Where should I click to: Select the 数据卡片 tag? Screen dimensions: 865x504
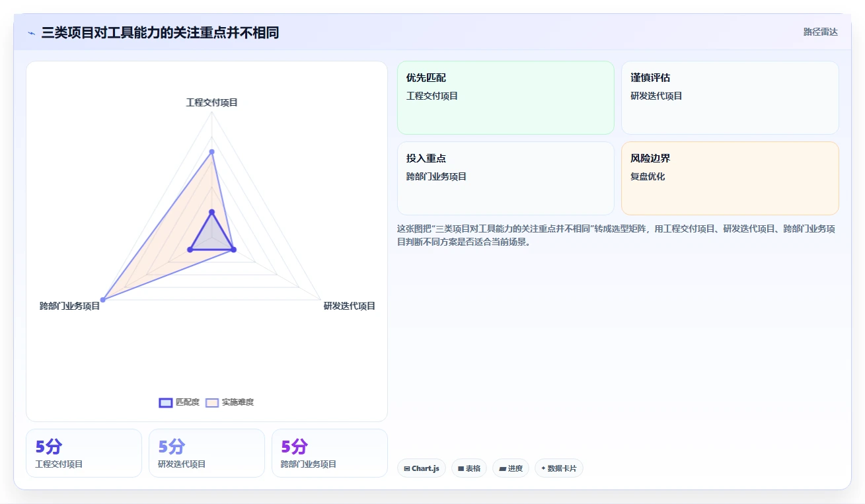pyautogui.click(x=559, y=468)
